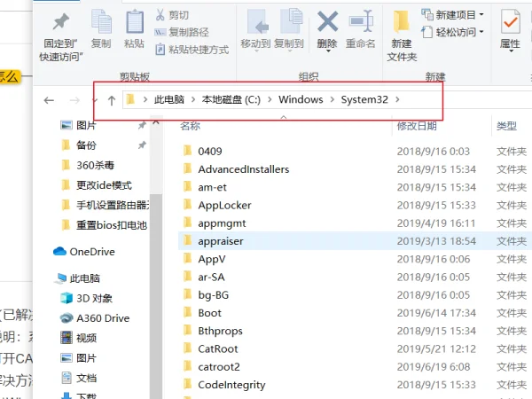Click the Back navigation arrow
The height and width of the screenshot is (399, 532).
[49, 100]
